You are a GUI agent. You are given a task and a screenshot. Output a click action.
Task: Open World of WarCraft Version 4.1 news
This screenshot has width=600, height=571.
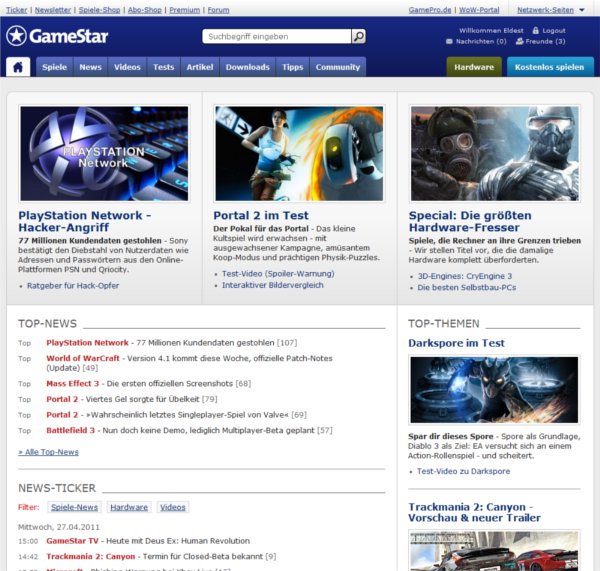189,363
